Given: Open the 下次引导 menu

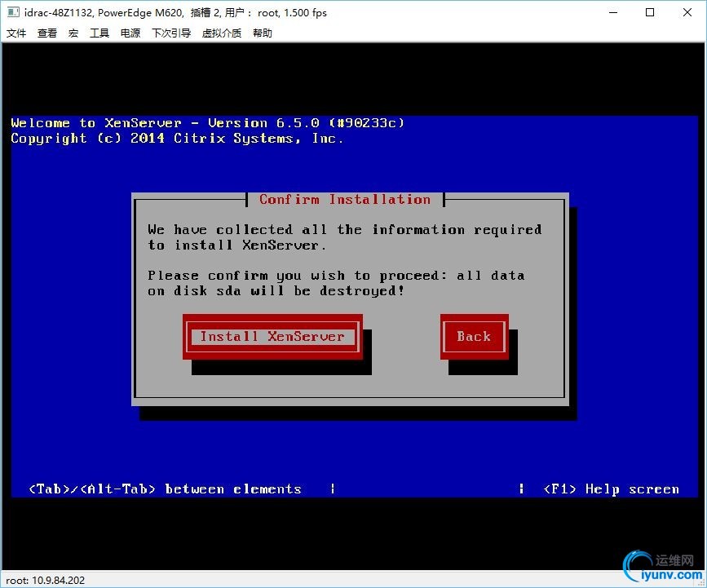Looking at the screenshot, I should point(171,33).
